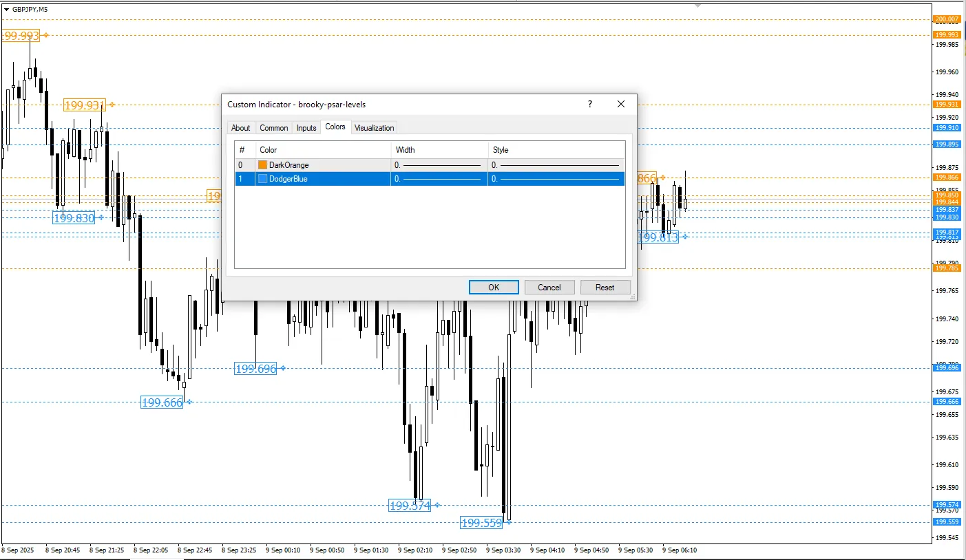966x560 pixels.
Task: Open the About tab
Action: [241, 128]
